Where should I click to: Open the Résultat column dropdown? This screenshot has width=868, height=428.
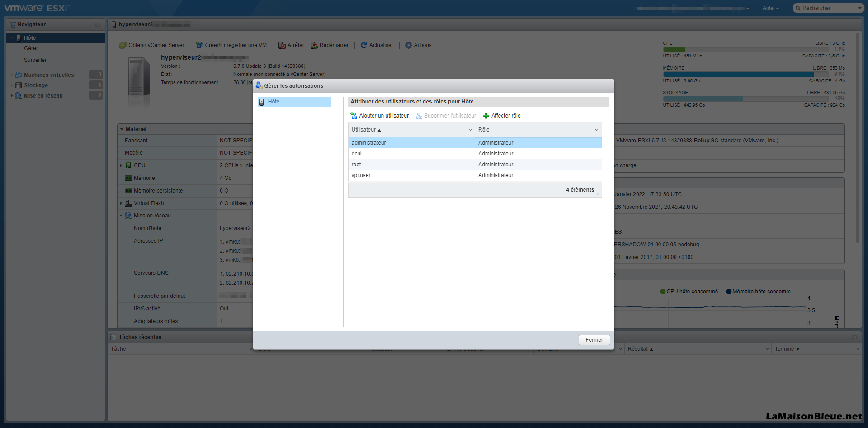[768, 349]
